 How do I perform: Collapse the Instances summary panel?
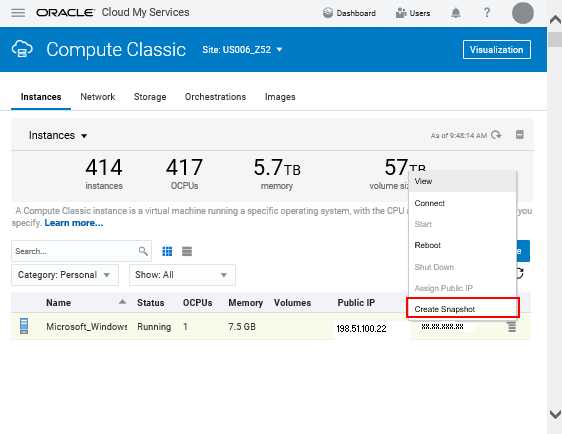pos(520,135)
